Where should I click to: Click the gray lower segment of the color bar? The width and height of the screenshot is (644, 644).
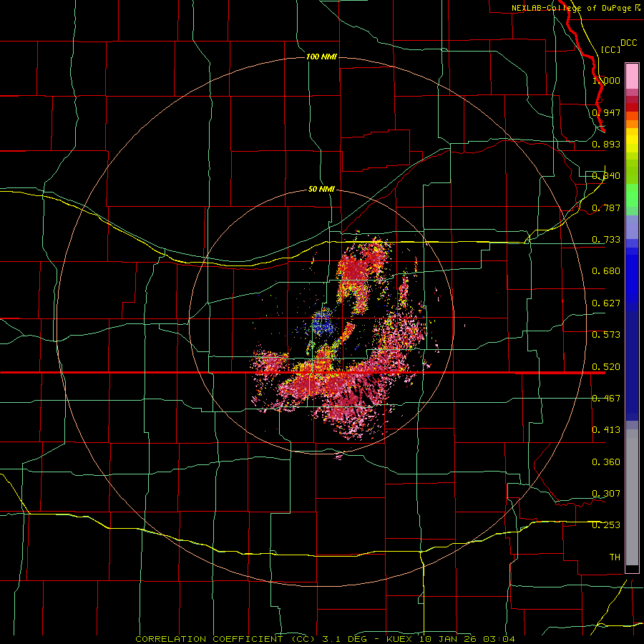(632, 497)
